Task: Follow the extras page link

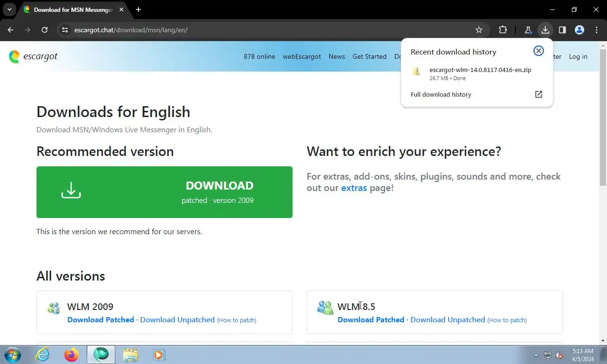Action: 354,188
